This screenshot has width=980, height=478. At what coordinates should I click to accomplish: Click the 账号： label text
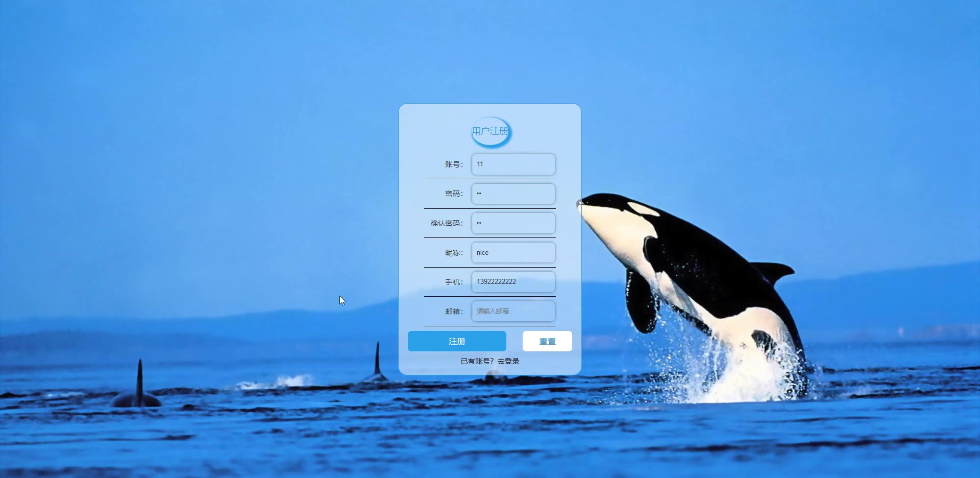454,164
